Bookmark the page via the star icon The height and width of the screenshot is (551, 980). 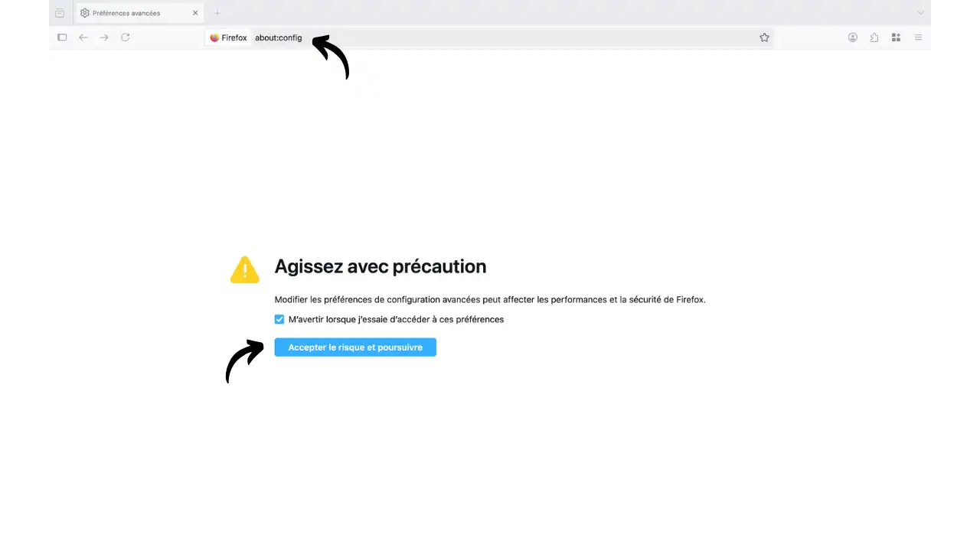click(763, 37)
